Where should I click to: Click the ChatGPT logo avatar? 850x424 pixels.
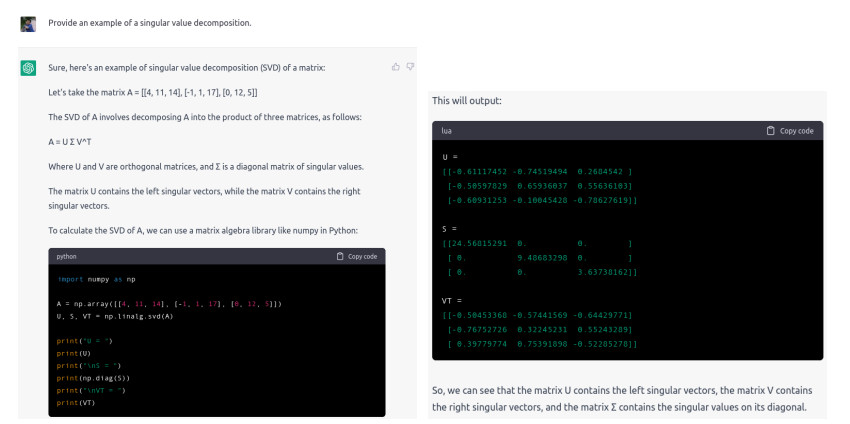(28, 68)
